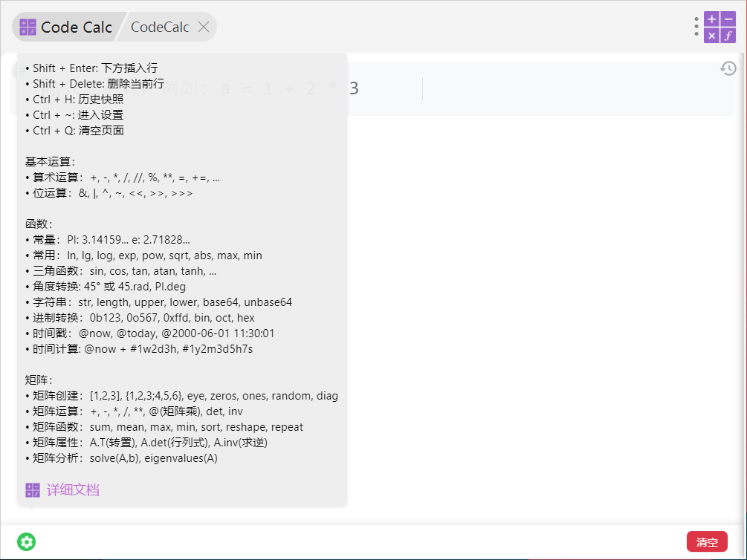Click the 'Ctrl + ~: 进入设置' line
Image resolution: width=747 pixels, height=560 pixels.
click(x=74, y=115)
